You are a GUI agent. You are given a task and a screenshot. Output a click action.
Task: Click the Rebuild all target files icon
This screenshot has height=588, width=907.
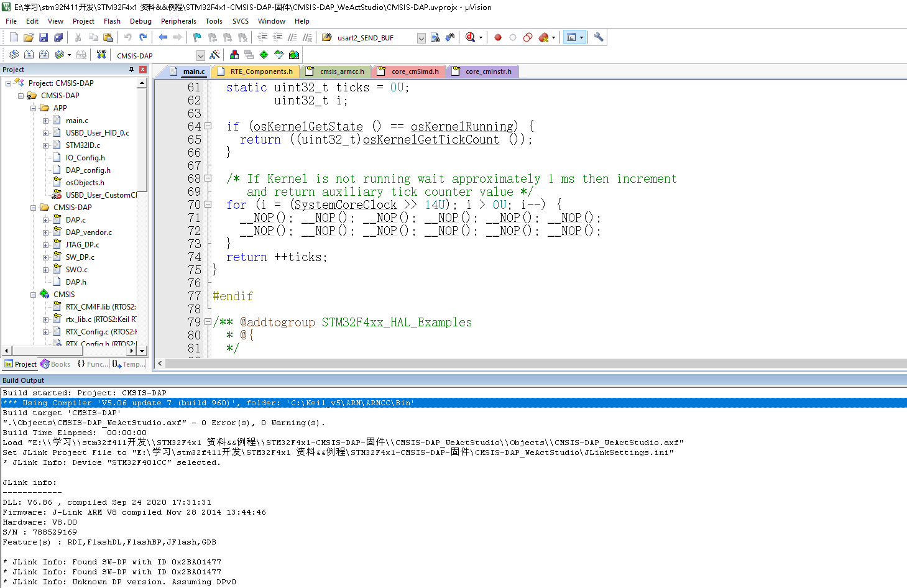(44, 55)
